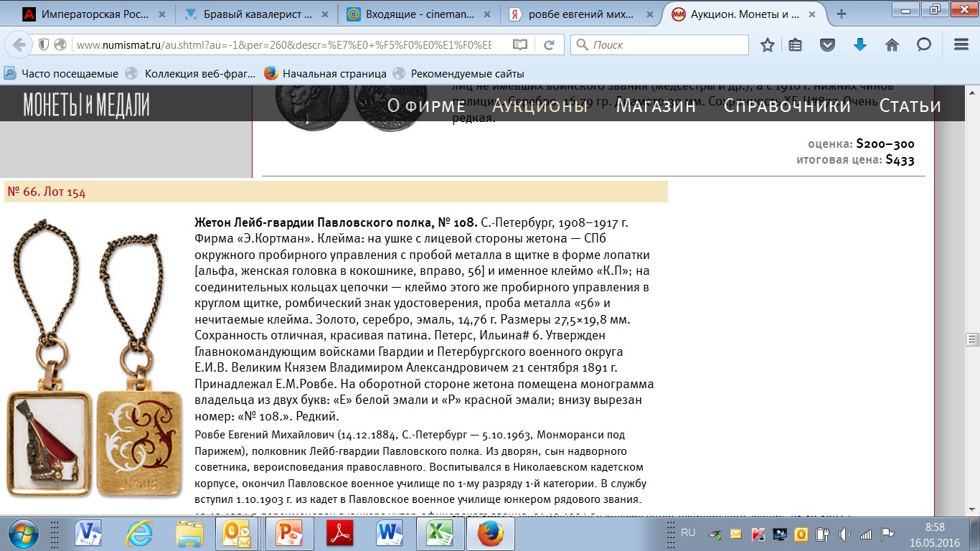Switch to the Входящие mail tab
This screenshot has height=551, width=980.
click(x=418, y=14)
